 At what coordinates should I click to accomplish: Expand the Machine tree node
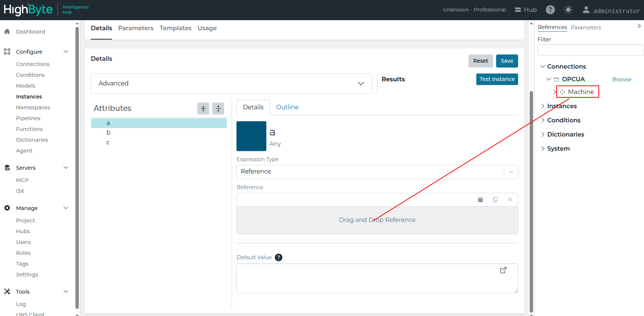(554, 92)
